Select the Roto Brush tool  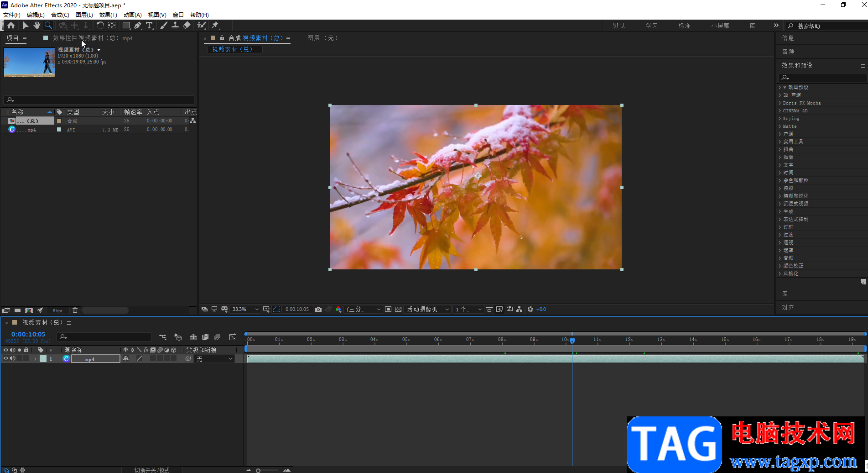coord(201,26)
